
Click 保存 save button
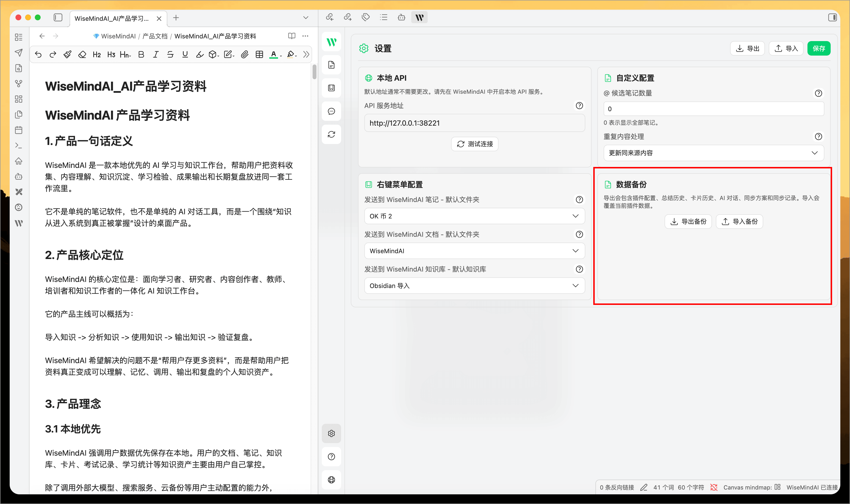click(819, 48)
